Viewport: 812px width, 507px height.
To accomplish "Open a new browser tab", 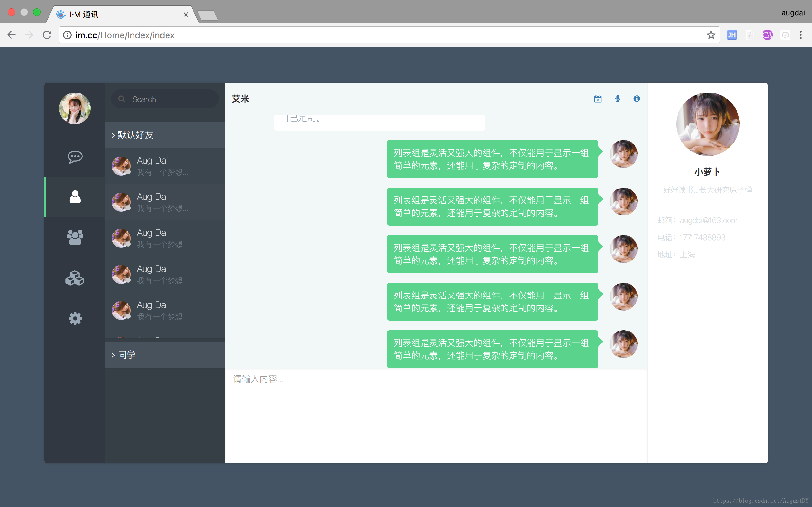I will pyautogui.click(x=208, y=15).
